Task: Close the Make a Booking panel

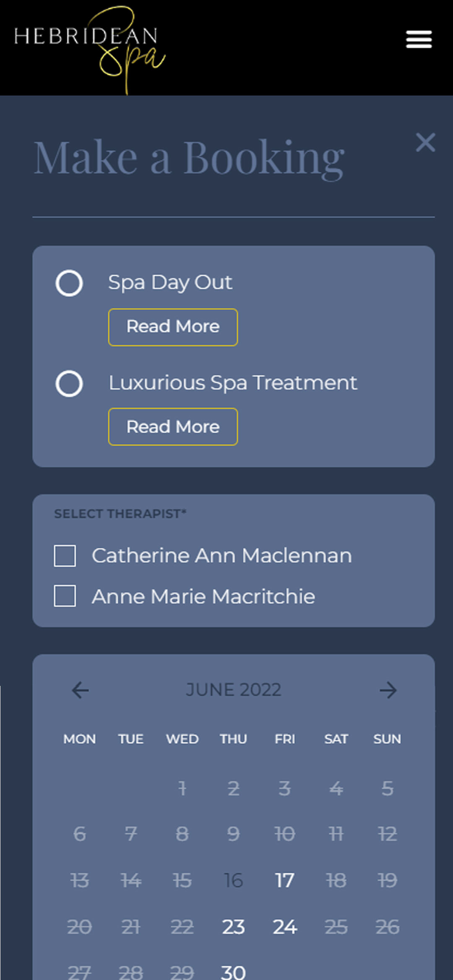Action: pyautogui.click(x=425, y=142)
